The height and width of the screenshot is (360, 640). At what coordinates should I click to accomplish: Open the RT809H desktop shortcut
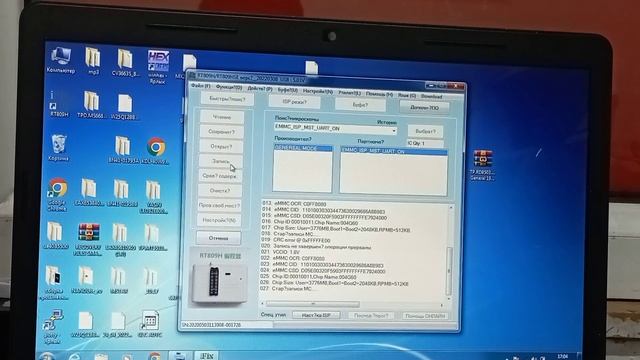58,104
